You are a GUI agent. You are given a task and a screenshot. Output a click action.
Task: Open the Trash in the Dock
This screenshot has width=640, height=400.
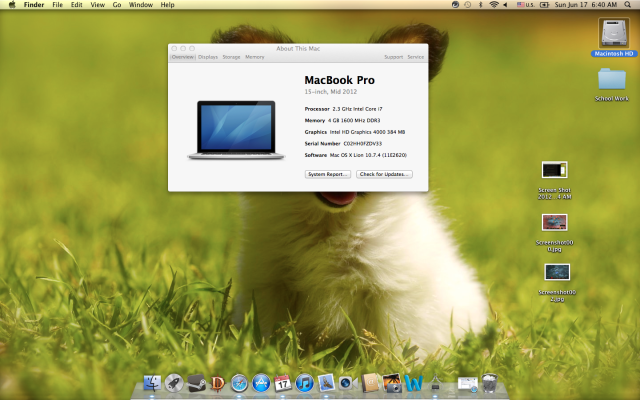(489, 383)
